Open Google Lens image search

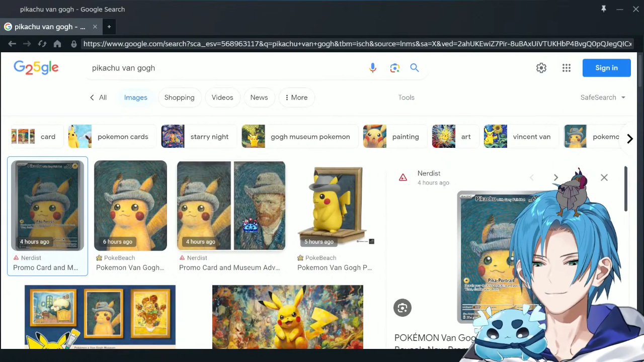click(394, 68)
